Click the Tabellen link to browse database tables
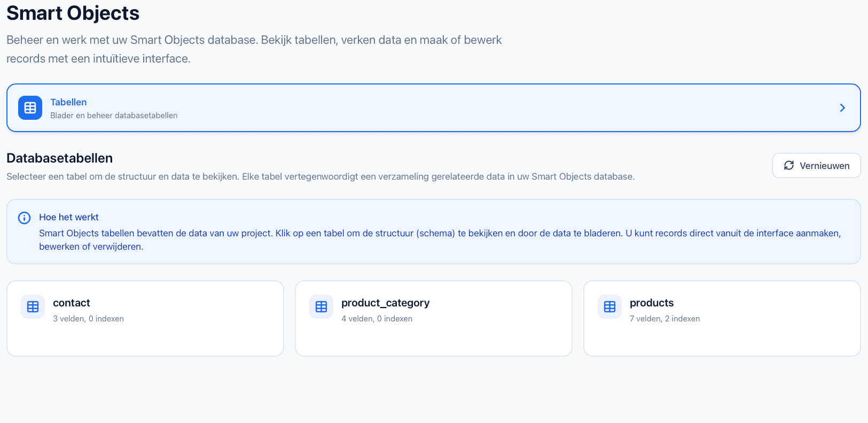868x423 pixels. click(68, 102)
